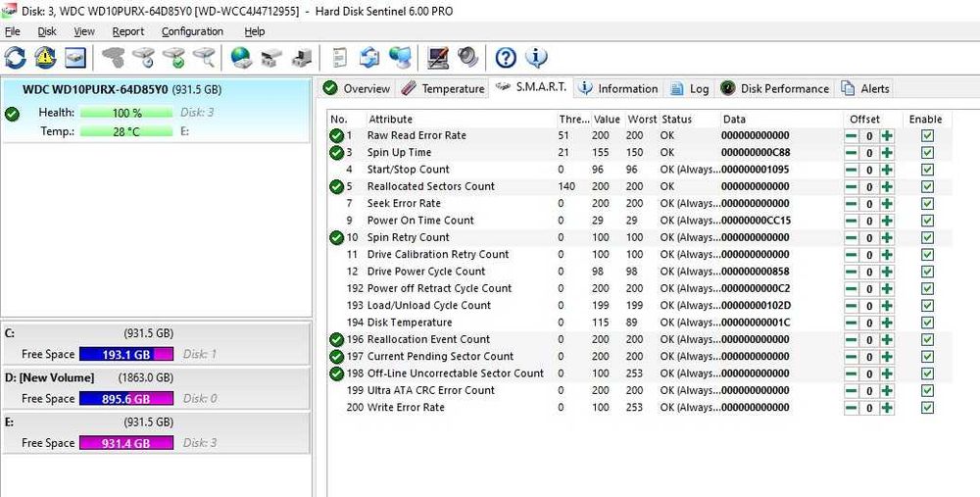Increase offset for Reallocated Sectors Count
The image size is (980, 497).
point(887,186)
